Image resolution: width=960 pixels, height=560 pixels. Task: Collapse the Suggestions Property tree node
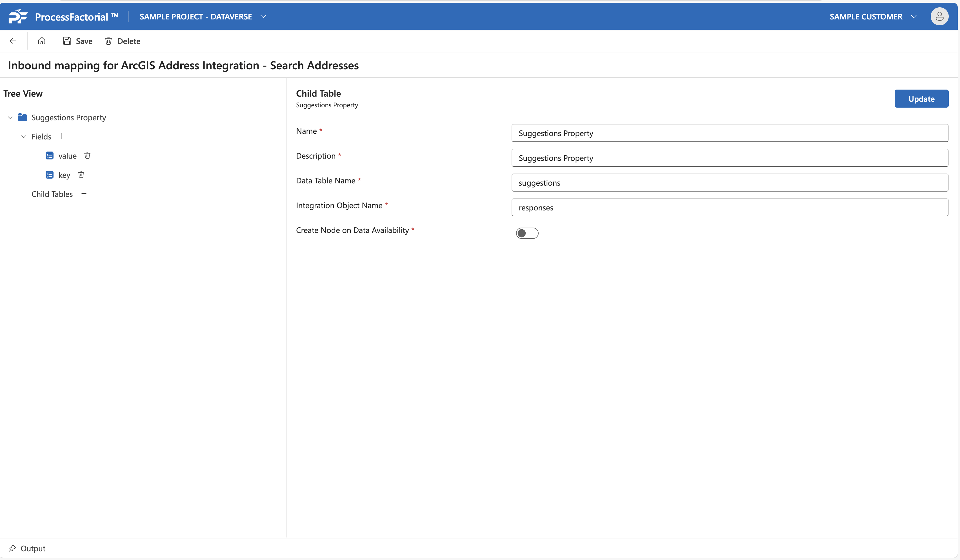tap(10, 117)
